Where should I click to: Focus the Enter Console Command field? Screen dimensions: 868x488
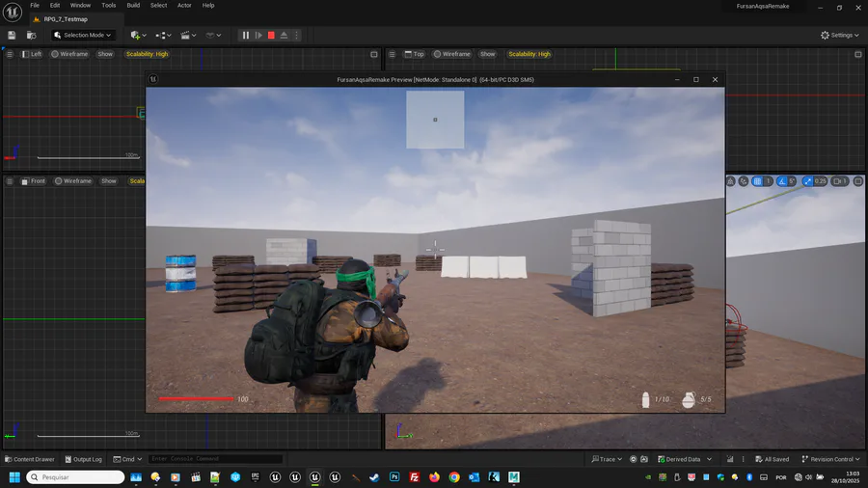(x=216, y=459)
